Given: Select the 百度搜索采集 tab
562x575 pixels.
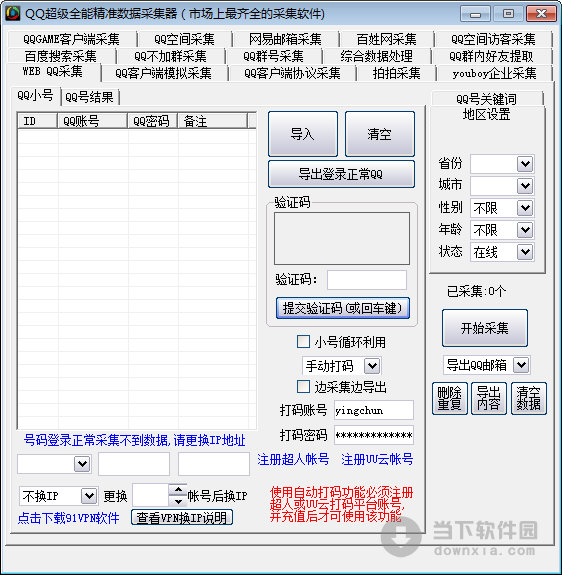Looking at the screenshot, I should click(60, 56).
